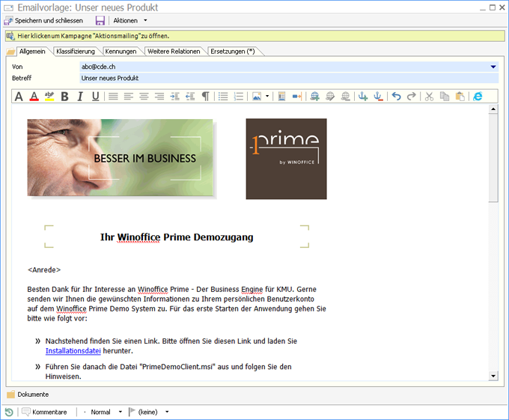Image resolution: width=509 pixels, height=420 pixels.
Task: Remove anchor bookmark icon
Action: pyautogui.click(x=378, y=97)
